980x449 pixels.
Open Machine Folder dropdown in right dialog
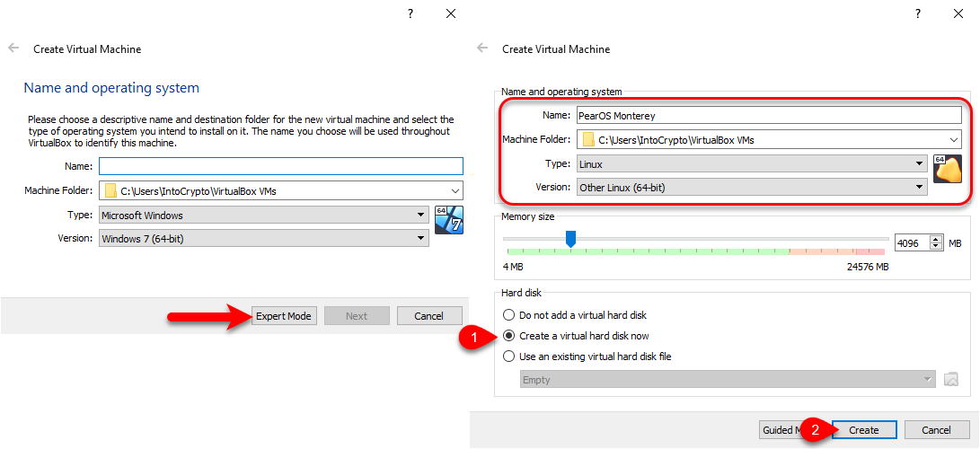coord(953,140)
